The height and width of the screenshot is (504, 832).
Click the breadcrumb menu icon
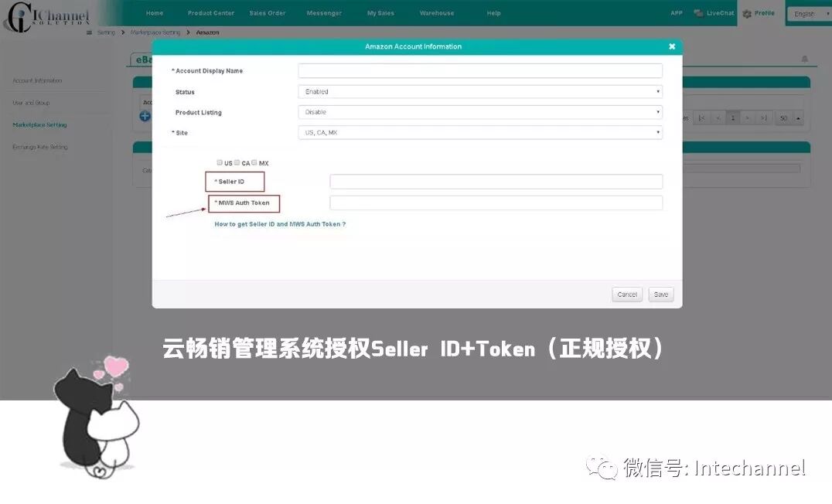pyautogui.click(x=89, y=33)
